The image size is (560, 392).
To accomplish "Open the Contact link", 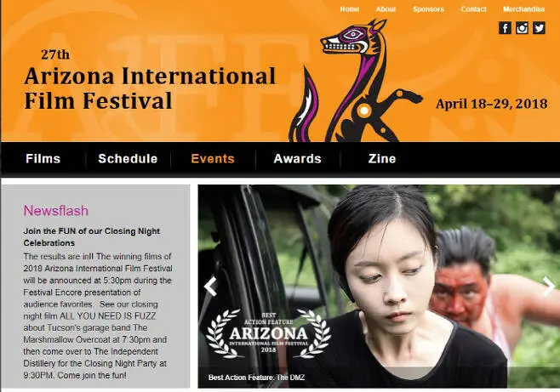I will 473,9.
